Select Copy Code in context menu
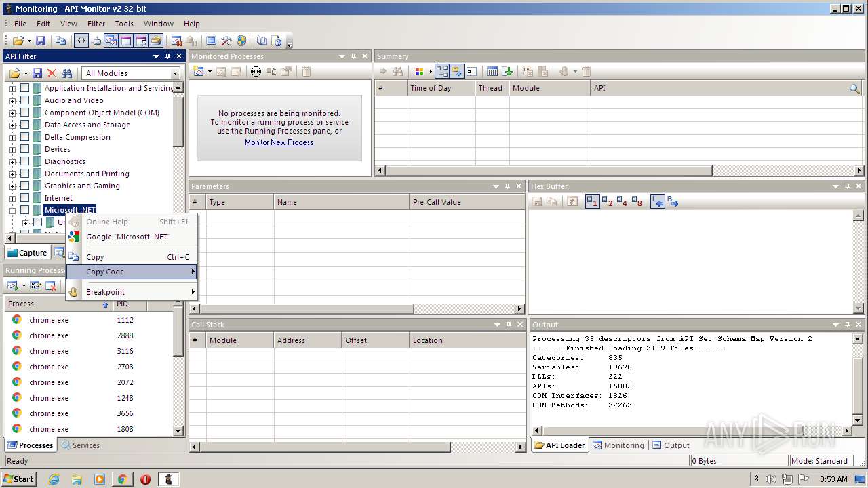 [132, 272]
